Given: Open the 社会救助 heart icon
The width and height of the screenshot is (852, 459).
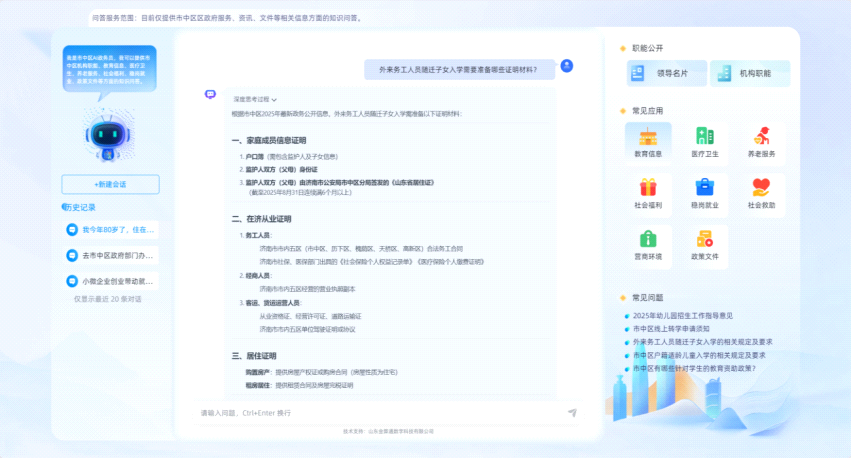Looking at the screenshot, I should coord(761,188).
